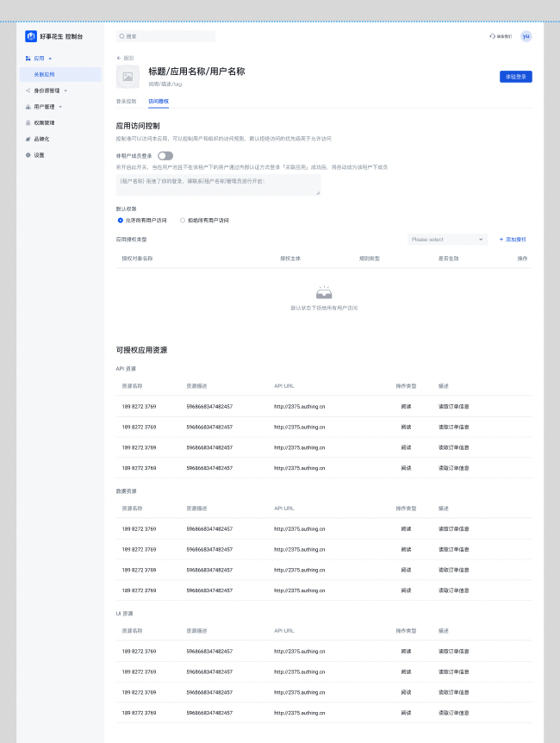Click the headset contact-us icon
This screenshot has height=743, width=560.
point(492,36)
